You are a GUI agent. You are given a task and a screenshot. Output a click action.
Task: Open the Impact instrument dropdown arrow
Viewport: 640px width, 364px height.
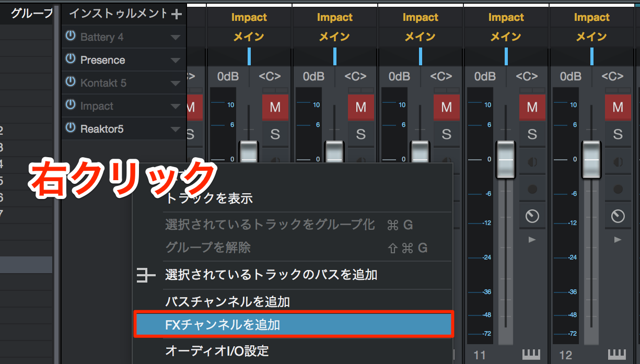click(x=176, y=107)
